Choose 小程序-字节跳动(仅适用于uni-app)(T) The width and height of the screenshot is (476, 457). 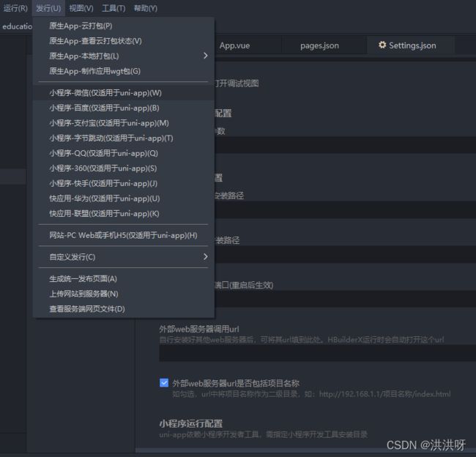(x=124, y=138)
